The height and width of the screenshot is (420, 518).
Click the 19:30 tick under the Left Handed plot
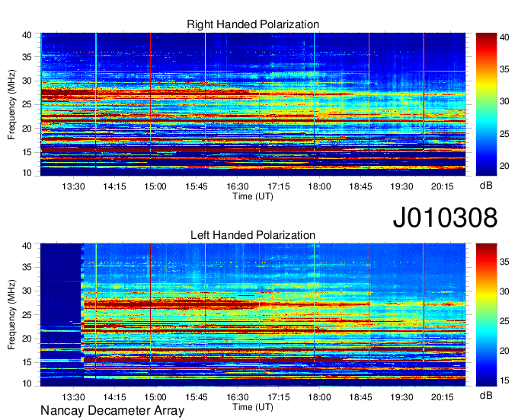[401, 397]
